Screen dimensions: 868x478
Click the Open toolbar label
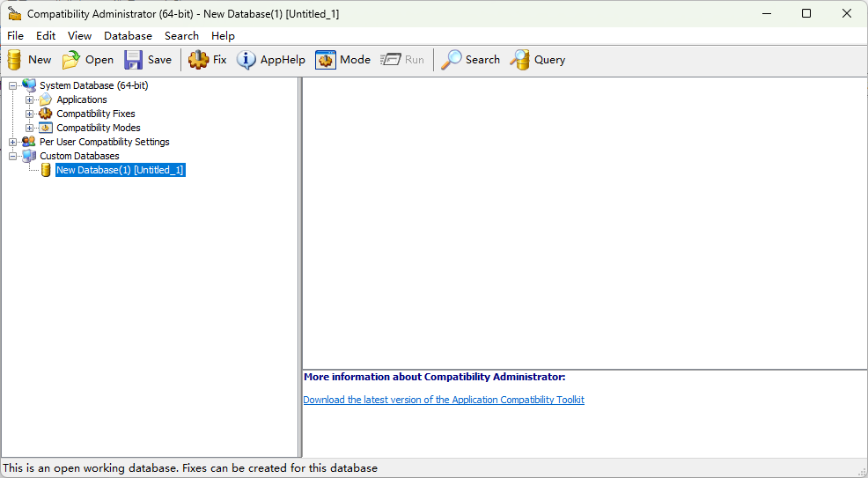point(99,60)
